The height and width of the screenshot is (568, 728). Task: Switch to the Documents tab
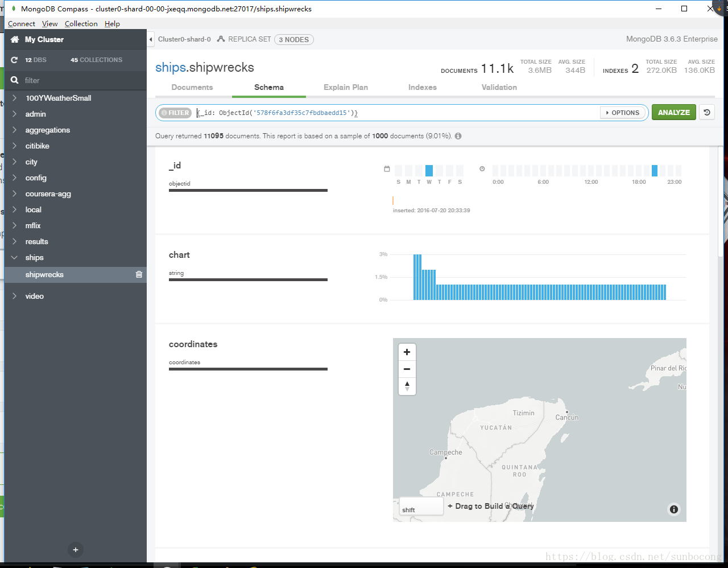pos(192,87)
